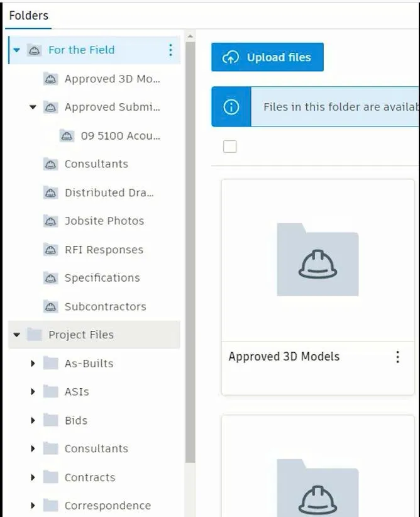Open Approved 3D Mo... in the tree
This screenshot has width=420, height=517.
point(112,79)
